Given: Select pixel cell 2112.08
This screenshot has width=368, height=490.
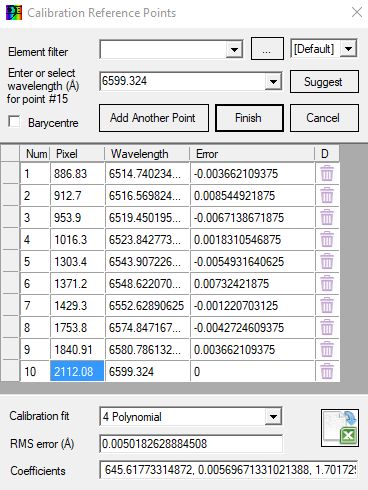Looking at the screenshot, I should click(77, 371).
